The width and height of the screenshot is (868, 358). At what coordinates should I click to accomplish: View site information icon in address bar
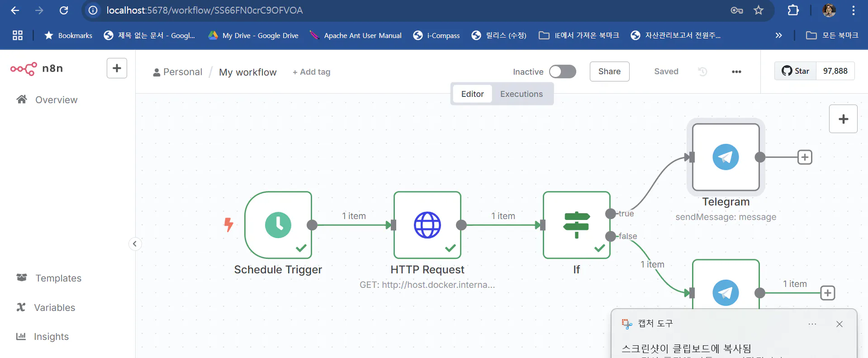pos(93,10)
